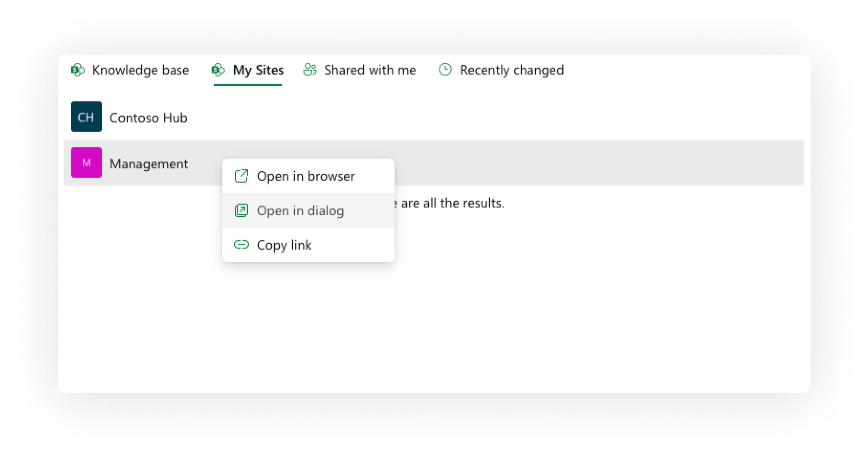Viewport: 868px width, 454px height.
Task: Open the Recently changed tab label
Action: (512, 70)
